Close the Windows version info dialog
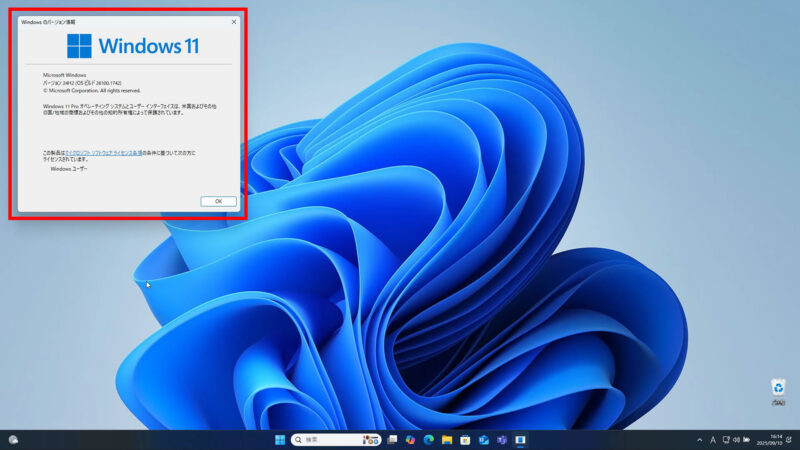The image size is (800, 450). coord(234,21)
